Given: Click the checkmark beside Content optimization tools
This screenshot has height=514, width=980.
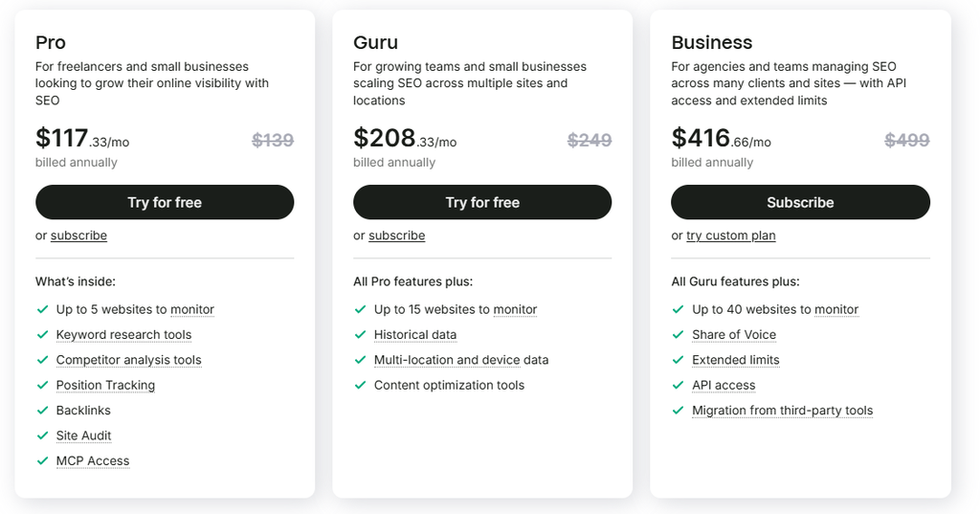Looking at the screenshot, I should coord(360,385).
